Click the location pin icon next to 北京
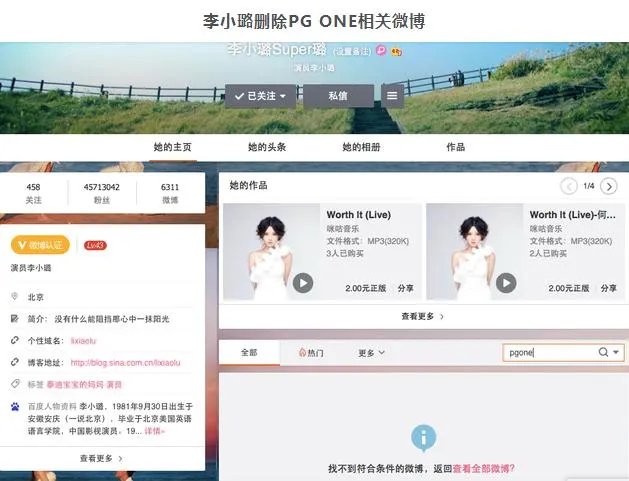629x481 pixels. coord(14,296)
